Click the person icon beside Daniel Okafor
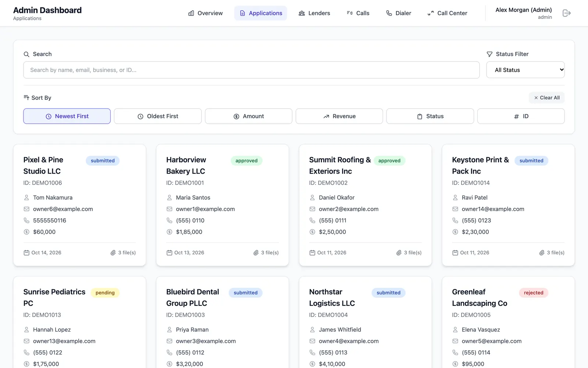588x368 pixels. pyautogui.click(x=312, y=198)
